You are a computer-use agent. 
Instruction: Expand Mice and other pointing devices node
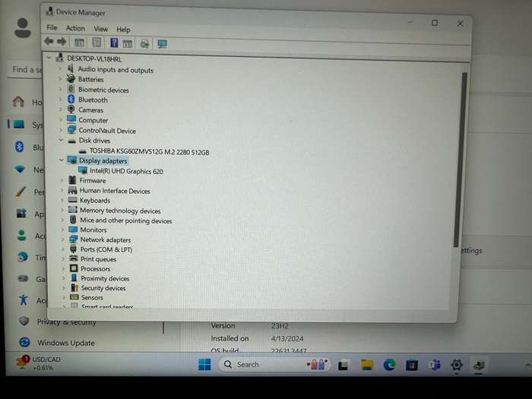pyautogui.click(x=63, y=220)
